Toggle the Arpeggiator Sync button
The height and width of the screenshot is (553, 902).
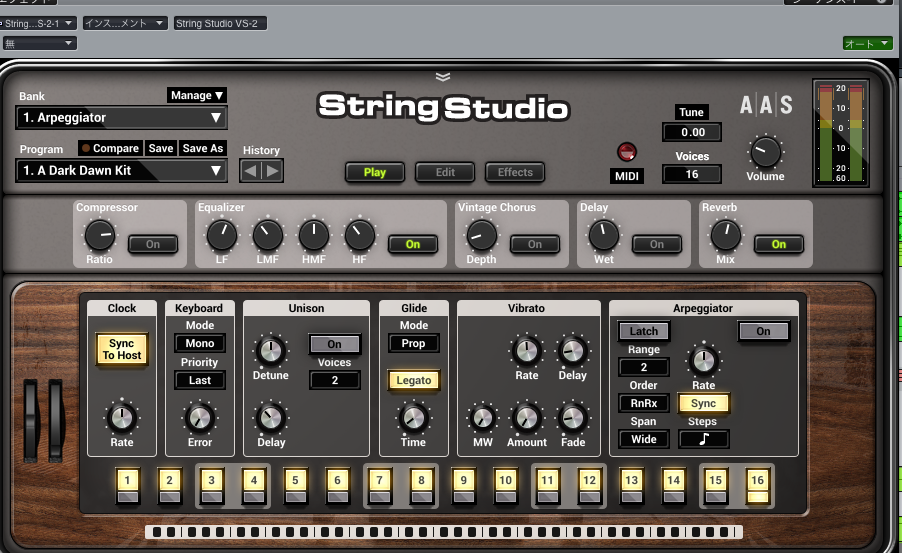tap(704, 403)
